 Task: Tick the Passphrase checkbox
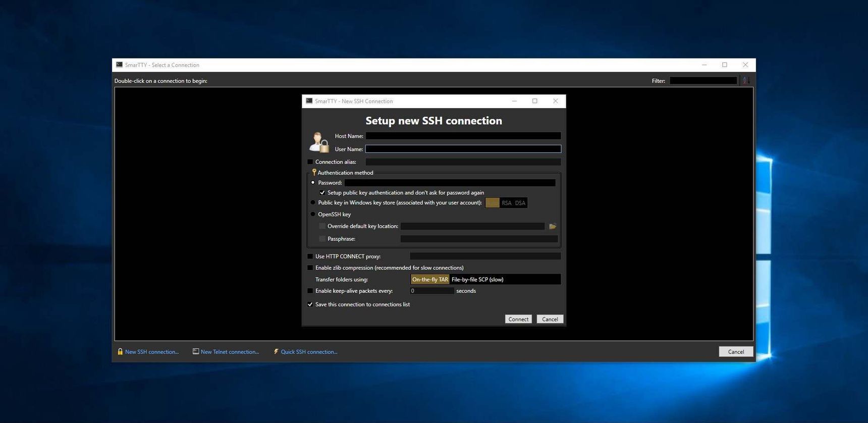click(322, 239)
